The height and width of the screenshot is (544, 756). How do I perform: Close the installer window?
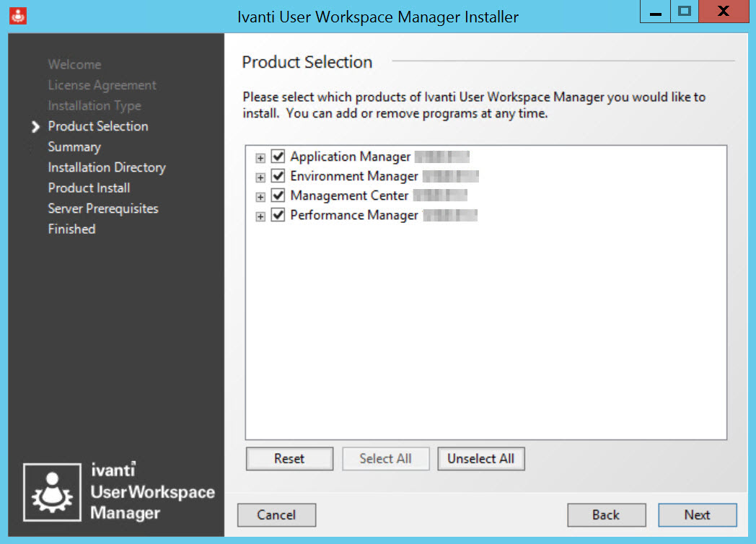coord(723,12)
